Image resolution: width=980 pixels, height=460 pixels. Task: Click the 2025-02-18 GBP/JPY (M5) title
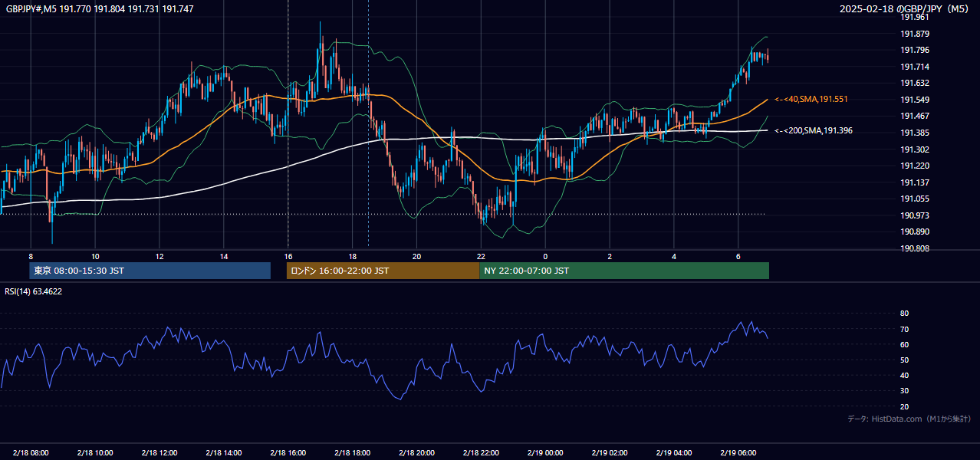pyautogui.click(x=905, y=9)
